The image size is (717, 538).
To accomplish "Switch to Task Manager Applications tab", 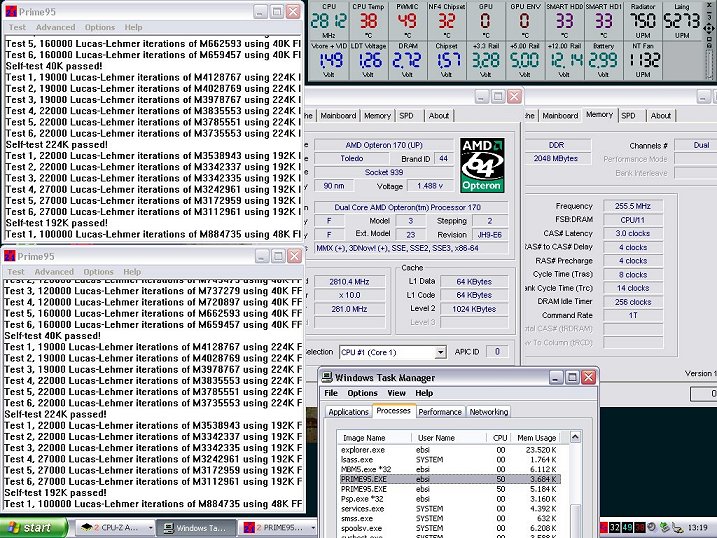I will pos(348,412).
